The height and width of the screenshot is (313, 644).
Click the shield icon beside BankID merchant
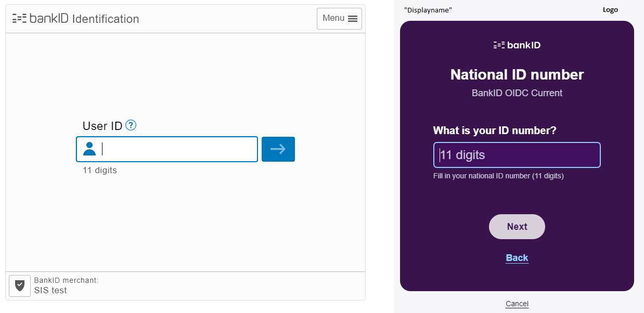20,286
